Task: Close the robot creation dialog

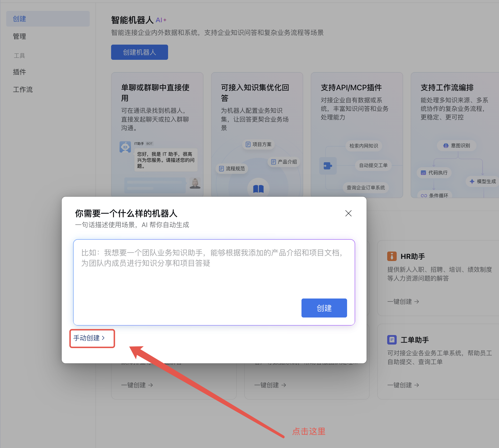Action: pos(348,213)
